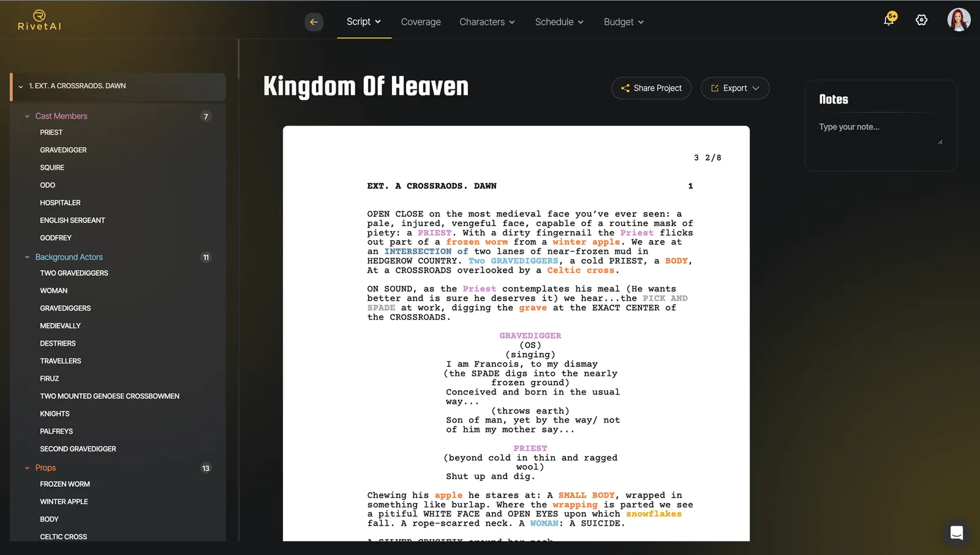The height and width of the screenshot is (555, 980).
Task: Click the Cast Members count badge
Action: coord(206,116)
